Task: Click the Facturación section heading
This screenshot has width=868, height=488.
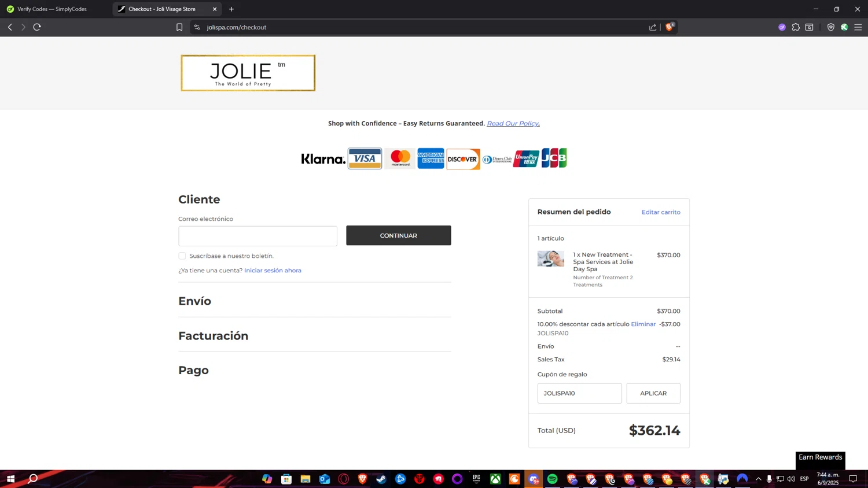Action: coord(214,336)
